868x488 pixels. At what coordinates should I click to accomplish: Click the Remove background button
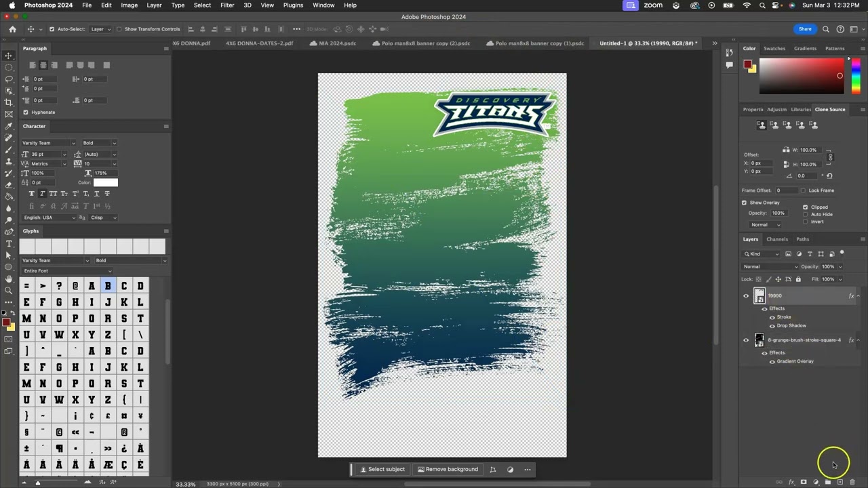tap(448, 469)
